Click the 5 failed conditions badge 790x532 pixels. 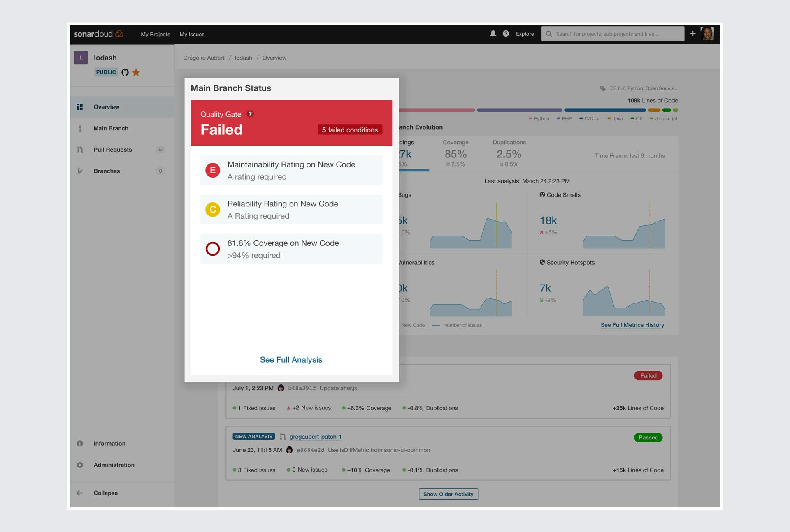(350, 130)
